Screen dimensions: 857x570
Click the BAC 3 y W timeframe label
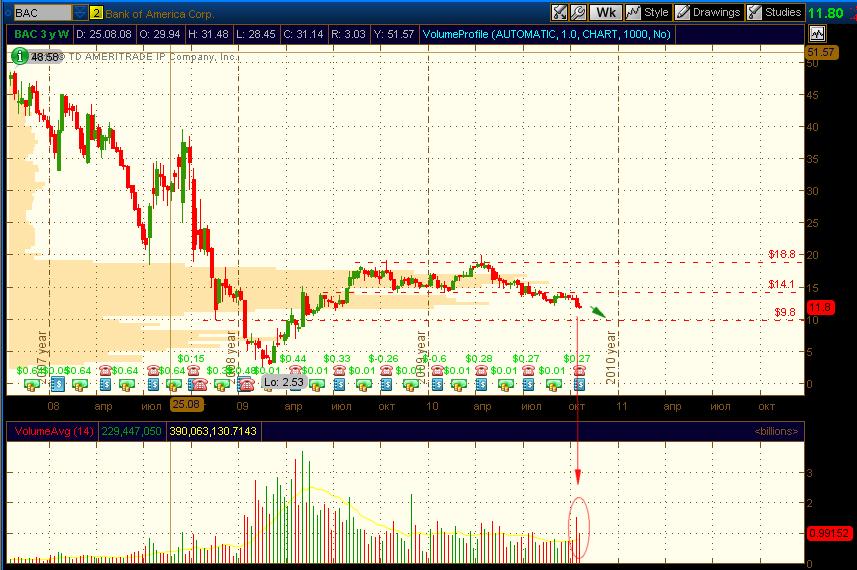coord(40,34)
